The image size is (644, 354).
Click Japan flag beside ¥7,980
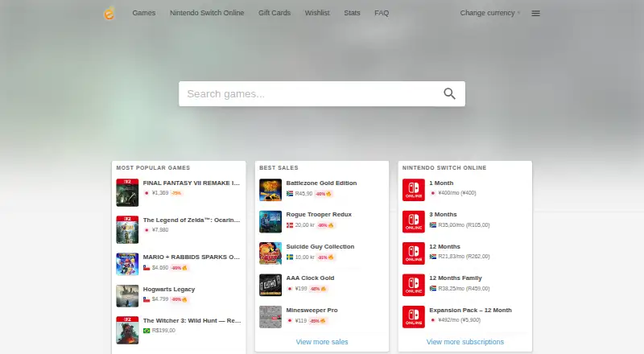[147, 230]
